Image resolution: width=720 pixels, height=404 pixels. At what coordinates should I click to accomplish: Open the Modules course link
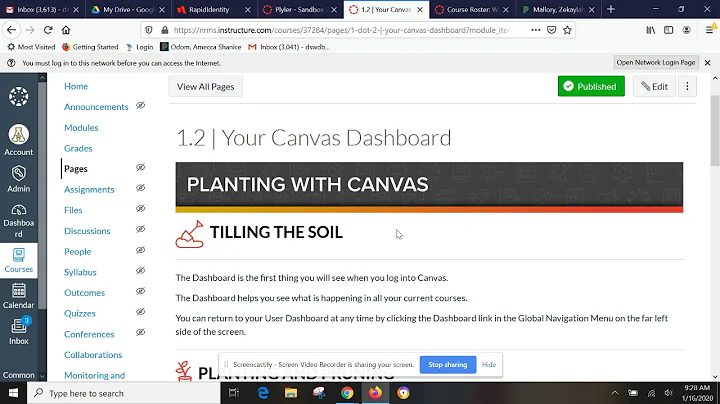click(x=81, y=128)
